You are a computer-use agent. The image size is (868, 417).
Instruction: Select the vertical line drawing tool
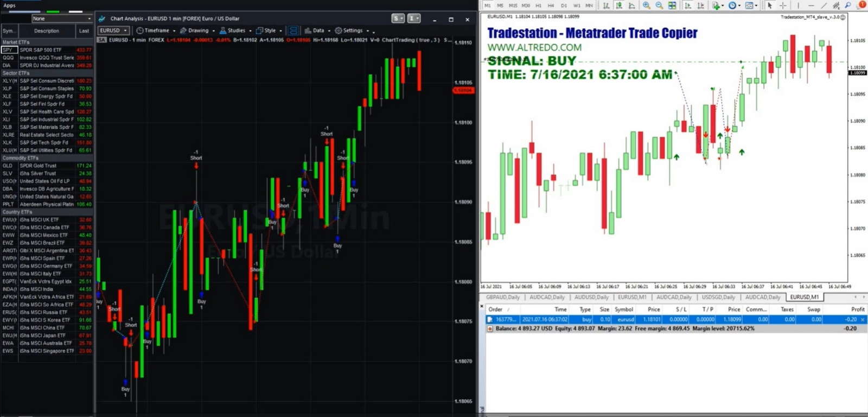tap(798, 5)
